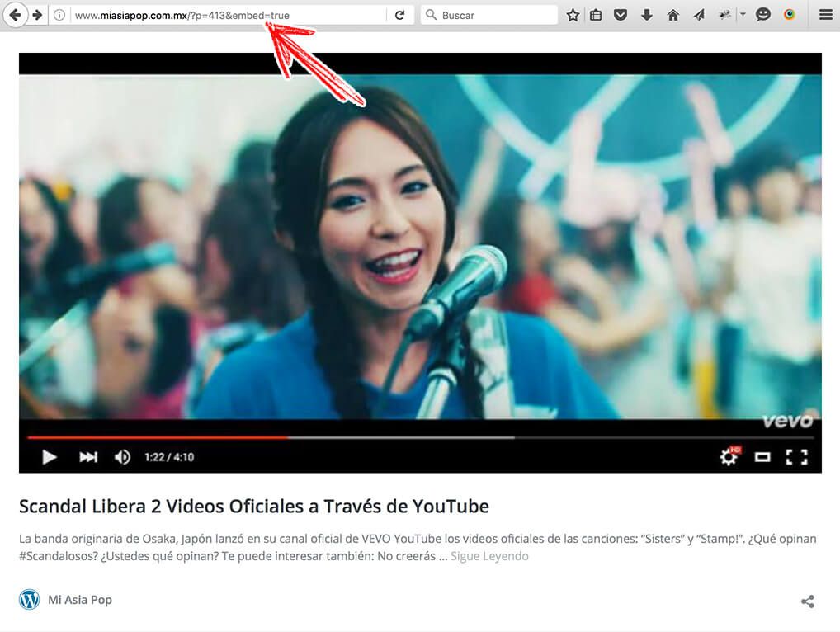Viewport: 840px width, 632px height.
Task: Click the 1:22 / 4:10 time display
Action: click(x=169, y=457)
